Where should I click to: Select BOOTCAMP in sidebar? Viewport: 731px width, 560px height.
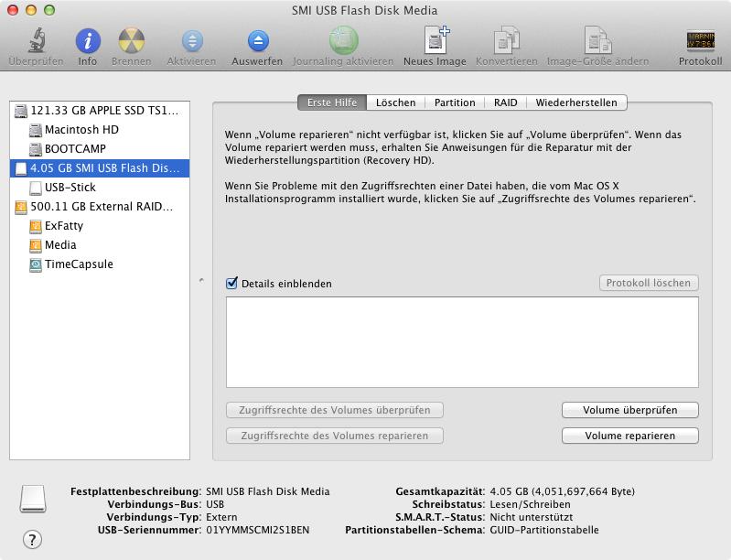100,149
